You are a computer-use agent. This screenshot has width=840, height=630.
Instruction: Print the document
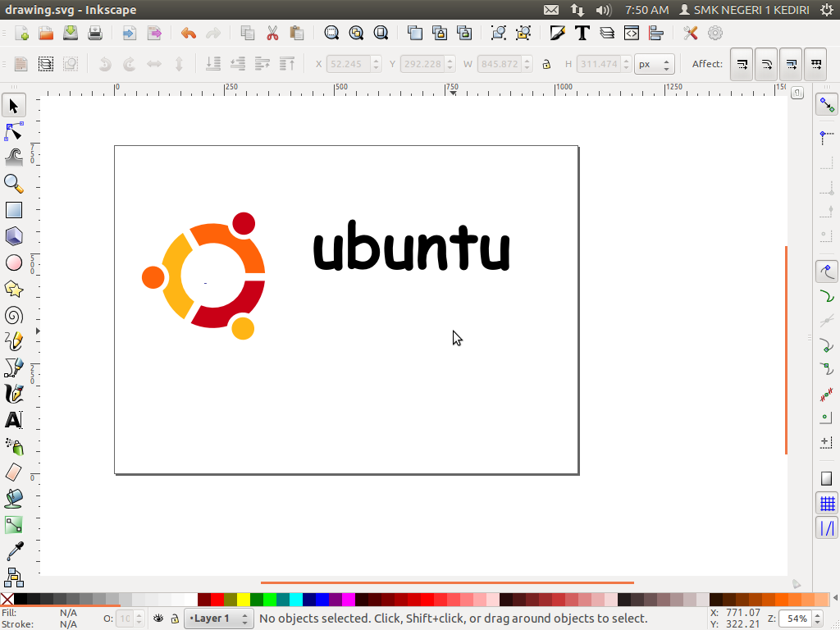pos(95,33)
